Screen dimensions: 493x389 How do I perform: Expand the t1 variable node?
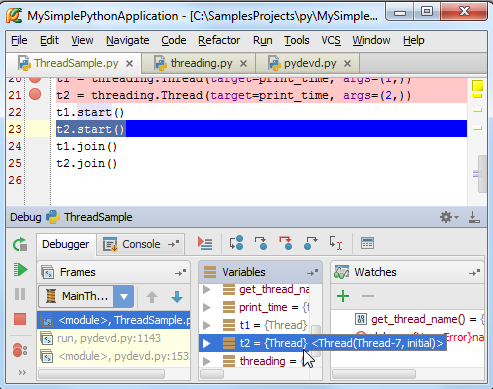point(207,325)
